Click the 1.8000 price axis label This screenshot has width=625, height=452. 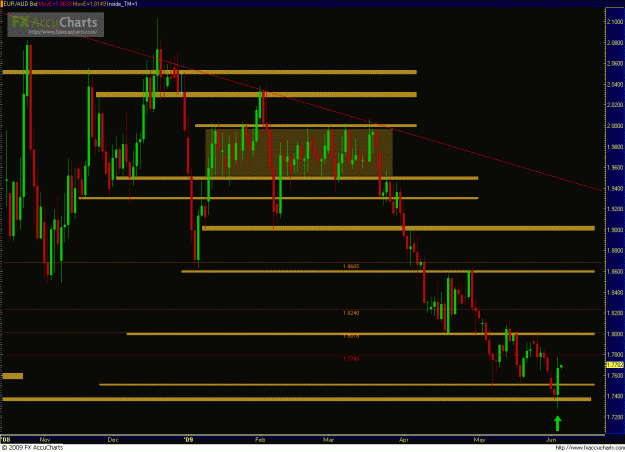coord(615,334)
